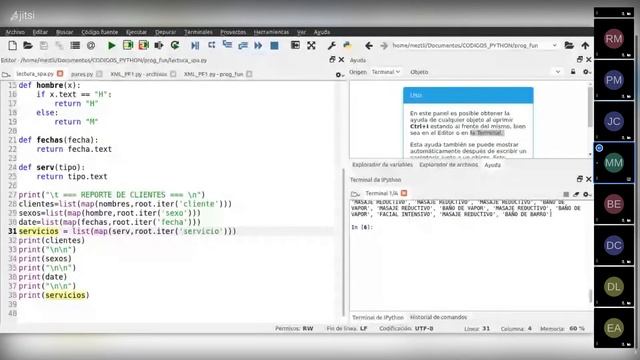Open the Help pane options gear

(x=587, y=72)
